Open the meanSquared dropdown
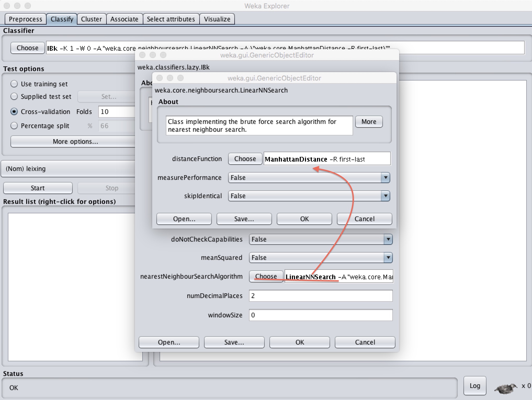The height and width of the screenshot is (400, 532). coord(388,258)
